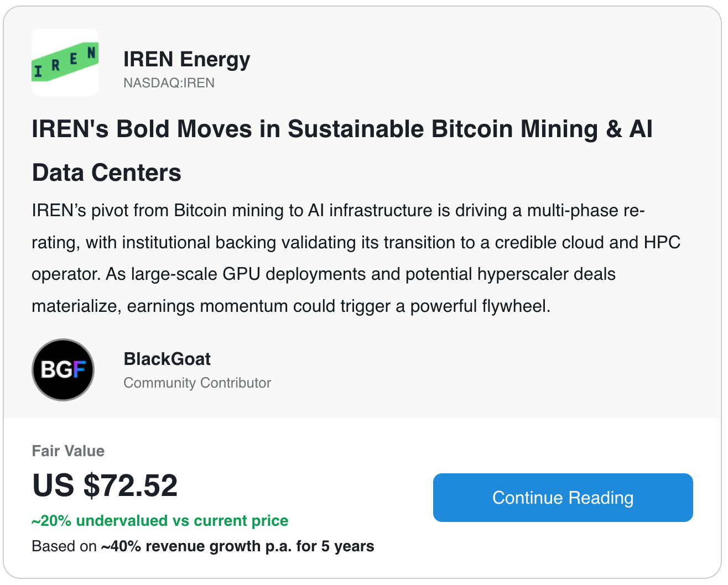Click the "Data Centers" headline line
This screenshot has width=728, height=585.
(107, 173)
